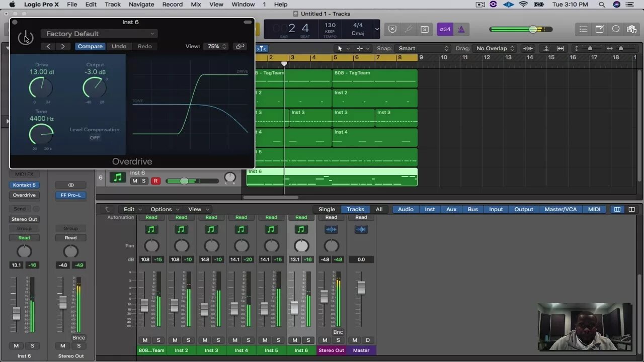Open the LCD display mode dropdown arrow
644x362 pixels.
pos(377,29)
